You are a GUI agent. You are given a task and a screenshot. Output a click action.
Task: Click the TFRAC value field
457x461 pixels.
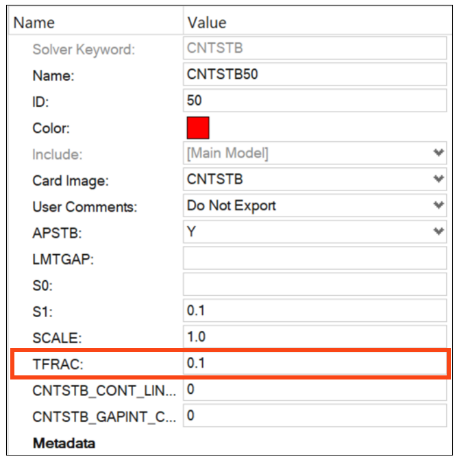315,363
